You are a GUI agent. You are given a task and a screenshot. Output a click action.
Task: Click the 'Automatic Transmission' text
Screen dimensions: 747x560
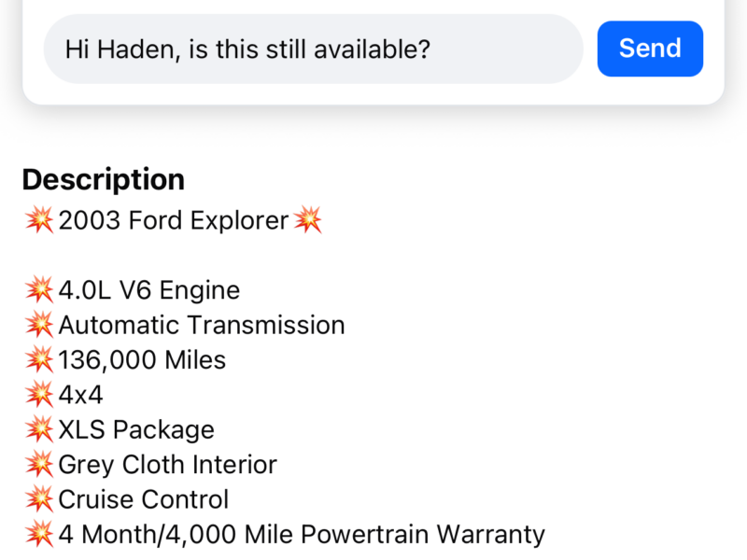pos(202,326)
